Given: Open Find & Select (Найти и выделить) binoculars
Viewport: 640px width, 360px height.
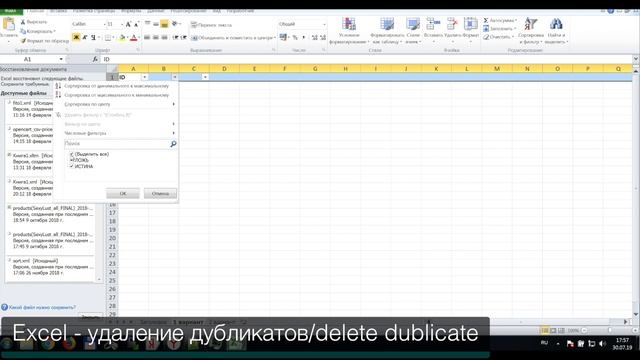Looking at the screenshot, I should (x=556, y=31).
